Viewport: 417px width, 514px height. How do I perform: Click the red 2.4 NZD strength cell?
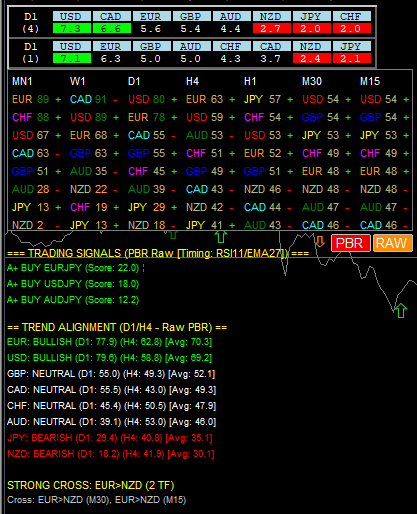[x=312, y=59]
